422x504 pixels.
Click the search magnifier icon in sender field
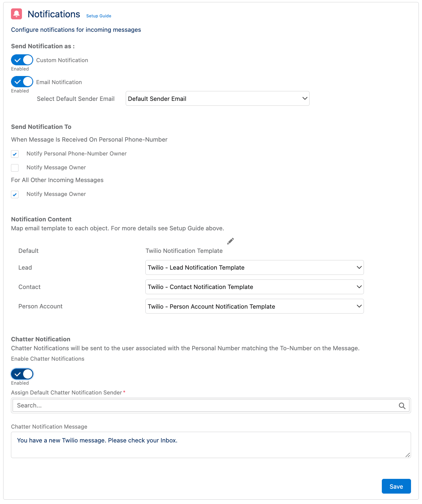point(402,406)
